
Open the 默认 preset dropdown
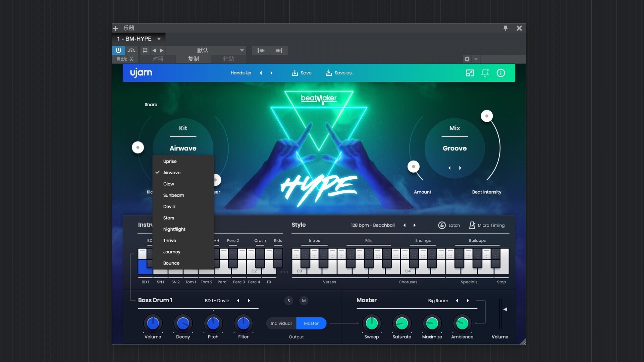[206, 50]
